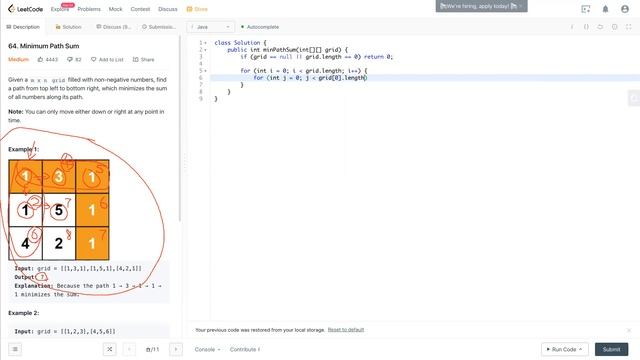Switch to the Description tab

coord(23,27)
